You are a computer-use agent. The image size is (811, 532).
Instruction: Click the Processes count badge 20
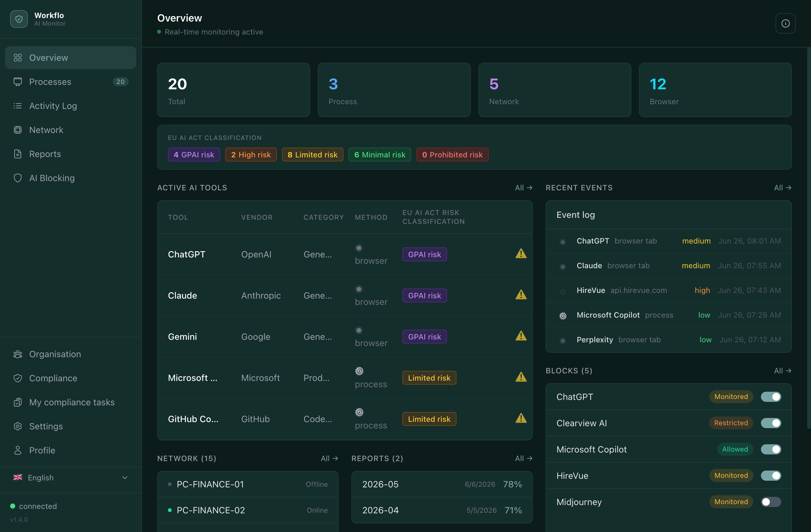121,82
